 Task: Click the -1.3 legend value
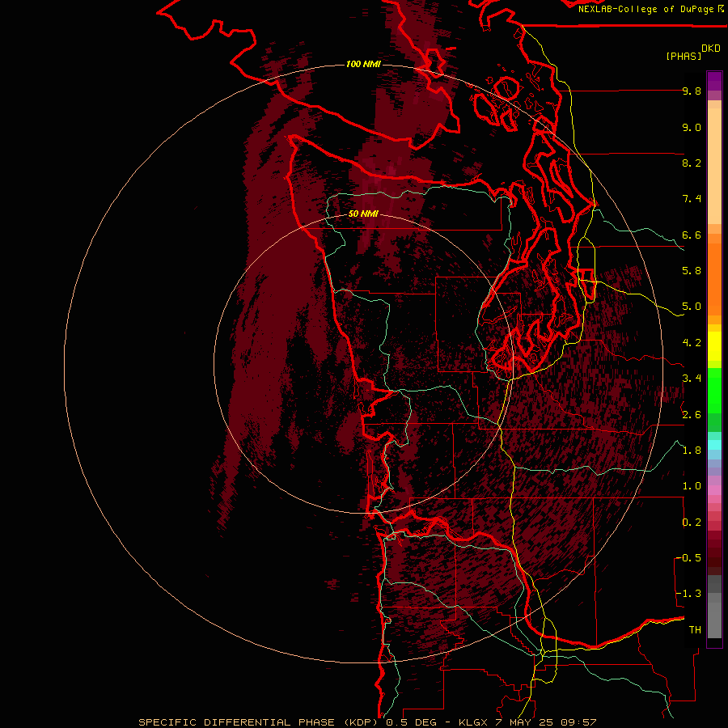tap(690, 594)
